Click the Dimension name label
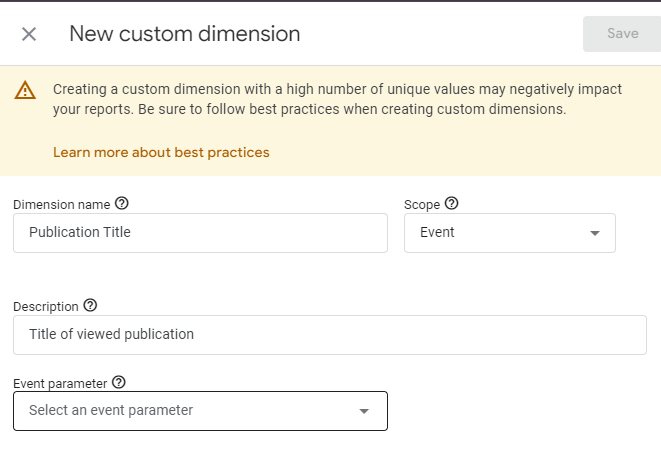The image size is (661, 464). (x=62, y=205)
